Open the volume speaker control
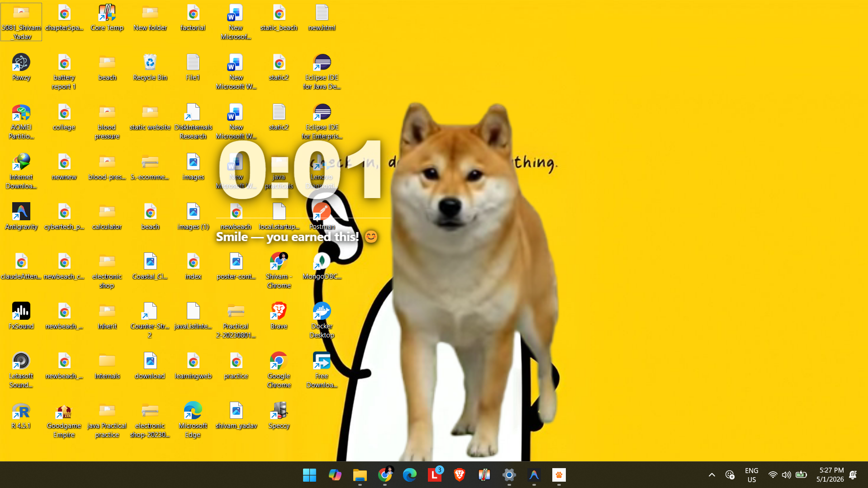 click(x=787, y=475)
